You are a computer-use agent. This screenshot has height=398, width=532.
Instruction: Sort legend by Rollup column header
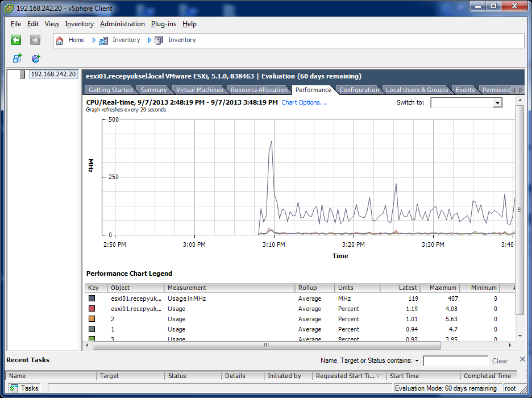[x=315, y=288]
